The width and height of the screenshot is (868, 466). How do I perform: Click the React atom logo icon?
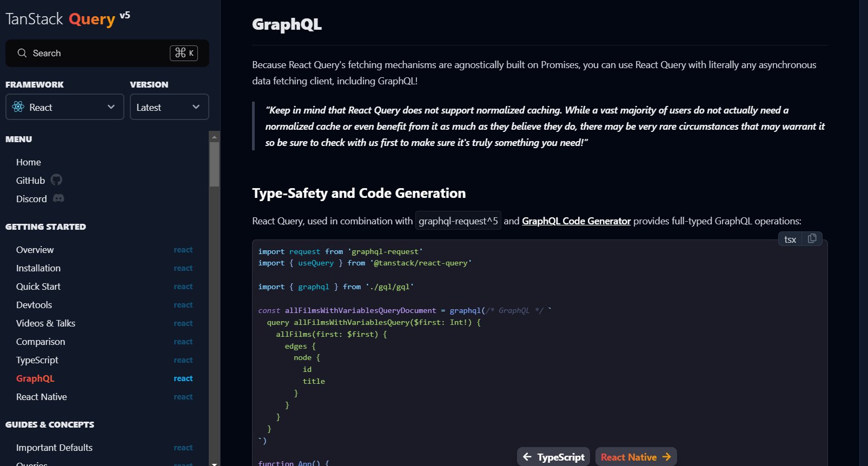(x=18, y=107)
